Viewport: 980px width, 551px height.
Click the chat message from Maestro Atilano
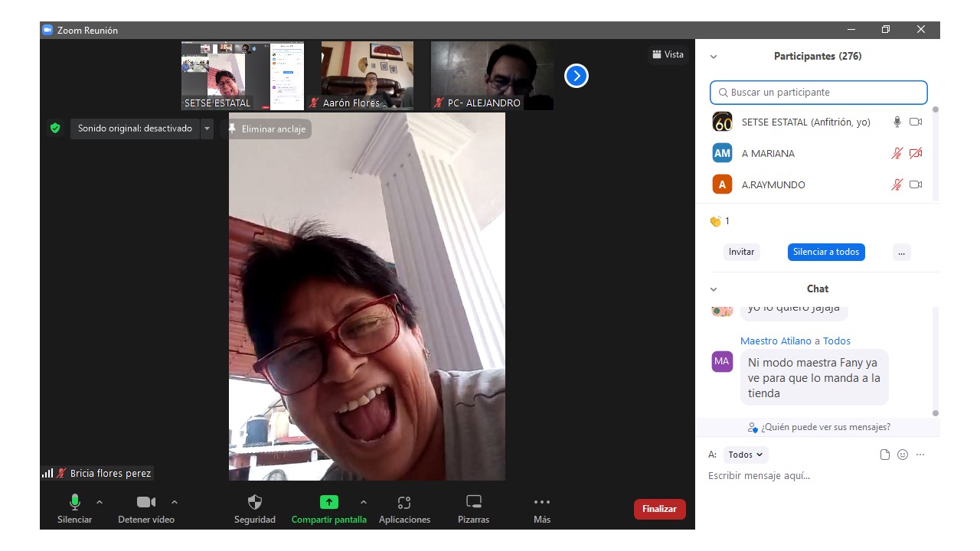(814, 378)
